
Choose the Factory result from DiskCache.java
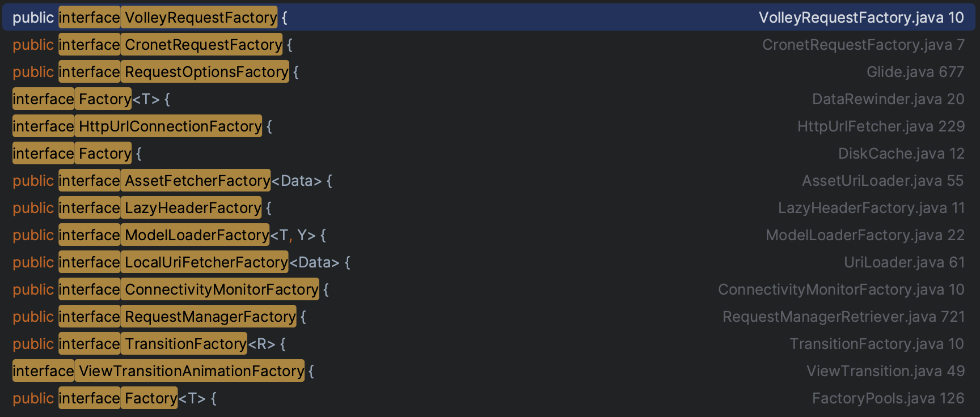click(x=105, y=154)
